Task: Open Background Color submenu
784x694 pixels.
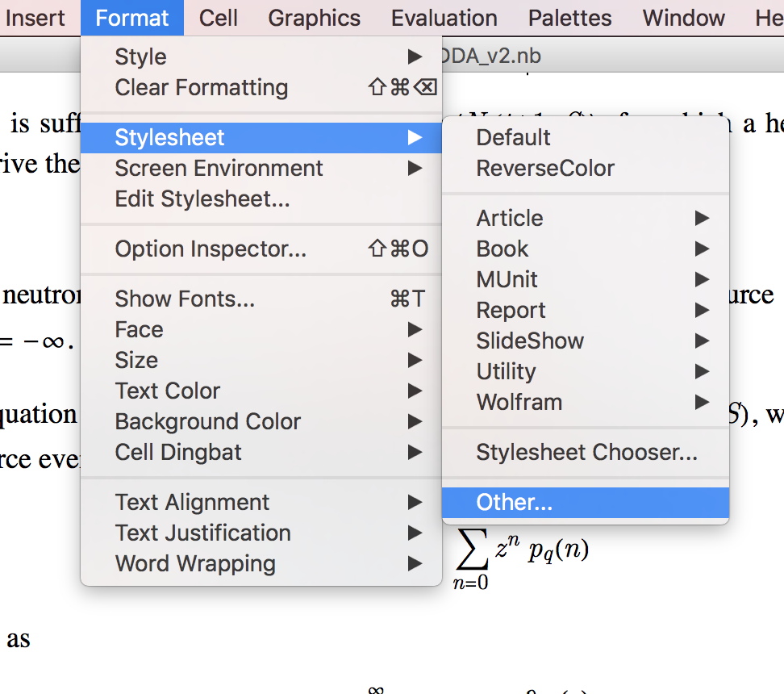Action: click(208, 422)
